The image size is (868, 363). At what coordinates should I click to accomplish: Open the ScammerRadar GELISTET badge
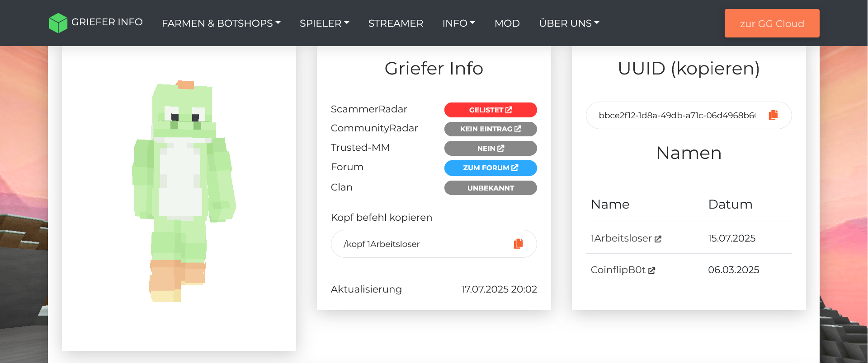pyautogui.click(x=491, y=110)
